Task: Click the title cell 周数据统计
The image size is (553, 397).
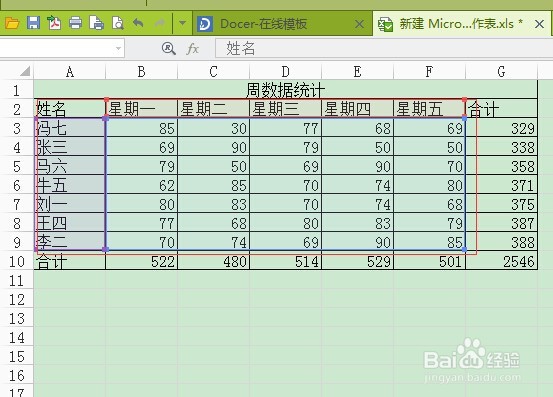Action: pyautogui.click(x=285, y=90)
